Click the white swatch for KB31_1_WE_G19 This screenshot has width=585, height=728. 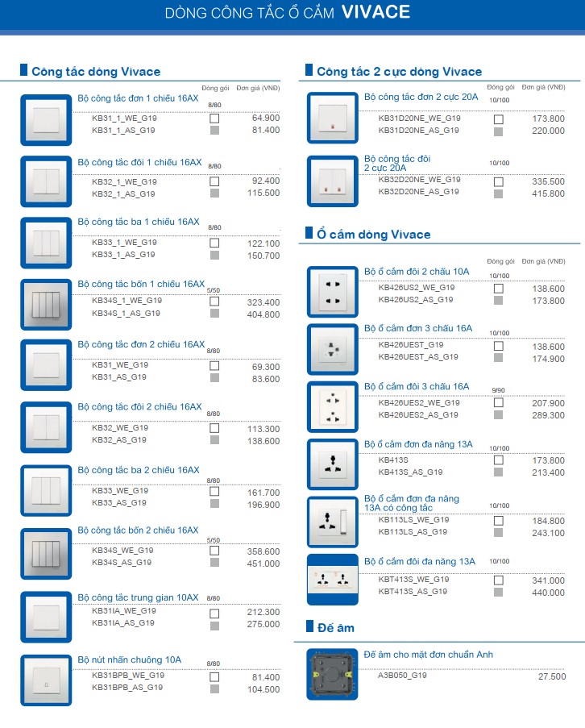click(x=214, y=119)
